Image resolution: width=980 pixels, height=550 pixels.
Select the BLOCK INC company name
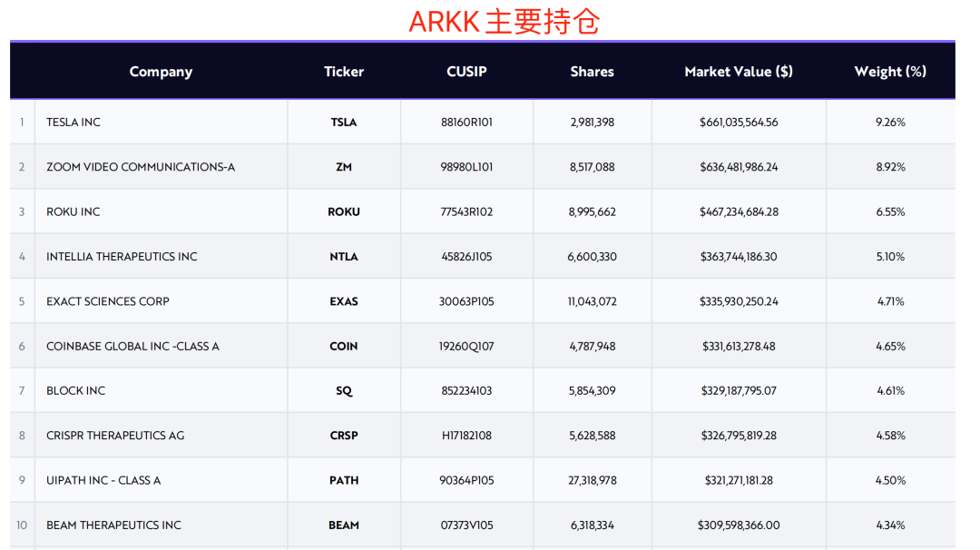click(75, 391)
